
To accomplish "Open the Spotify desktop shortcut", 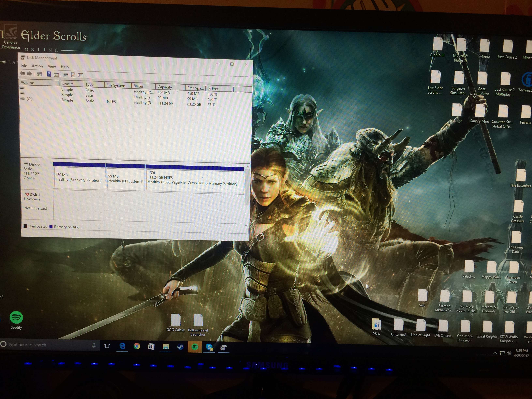I will tap(16, 320).
